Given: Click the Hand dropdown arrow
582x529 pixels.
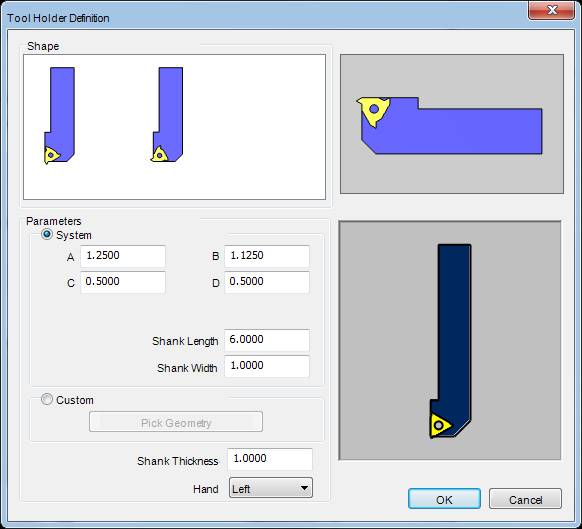Looking at the screenshot, I should [x=304, y=488].
